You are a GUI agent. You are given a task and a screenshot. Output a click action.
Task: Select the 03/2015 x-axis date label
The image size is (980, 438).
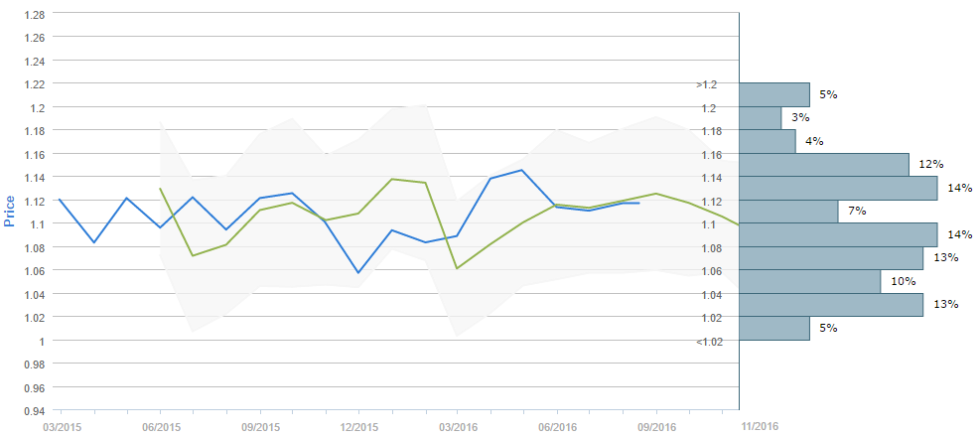tap(59, 426)
